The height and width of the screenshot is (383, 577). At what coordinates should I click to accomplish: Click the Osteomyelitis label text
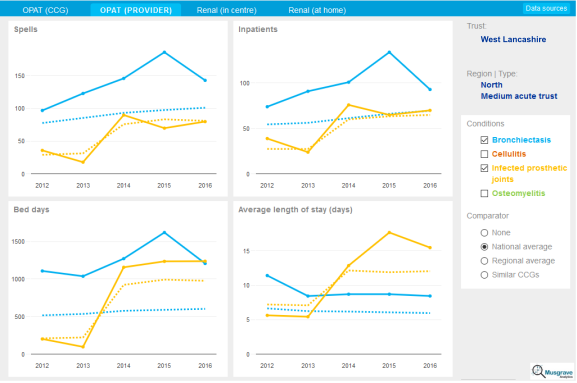click(518, 193)
